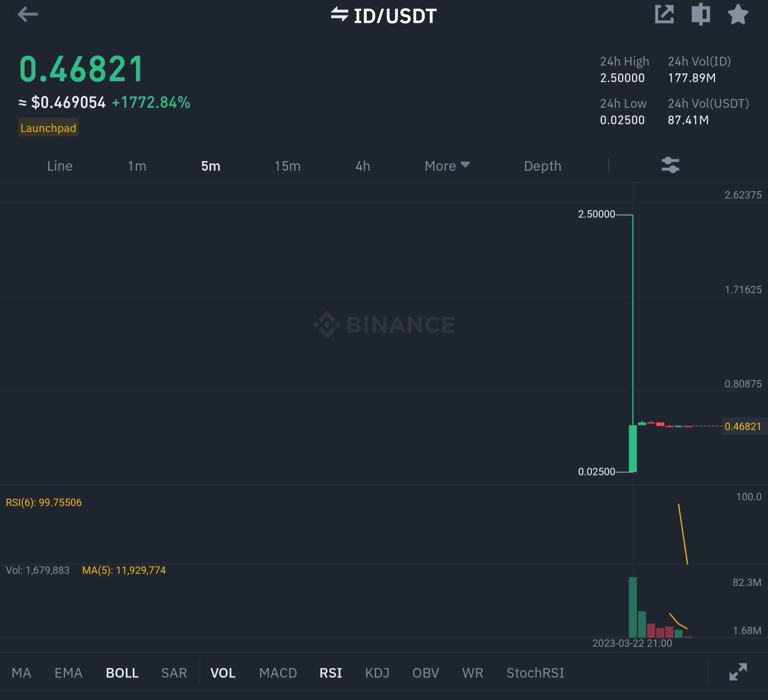Toggle the MACD sub-indicator
The image size is (768, 700).
278,673
